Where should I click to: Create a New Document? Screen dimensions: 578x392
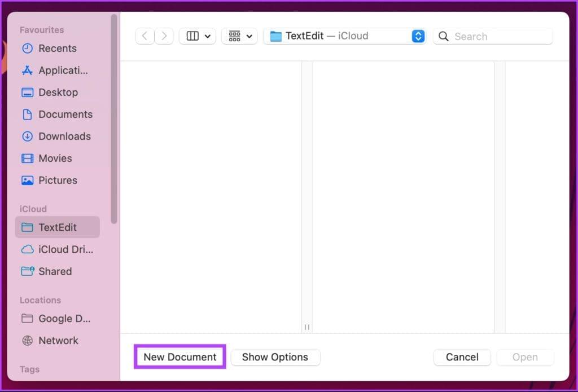(x=179, y=357)
